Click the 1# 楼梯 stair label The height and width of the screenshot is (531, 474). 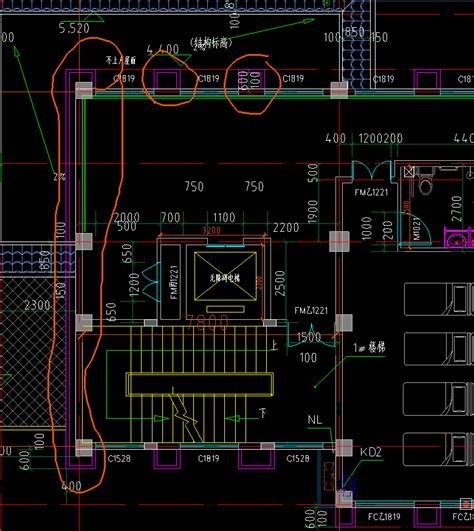[x=369, y=347]
